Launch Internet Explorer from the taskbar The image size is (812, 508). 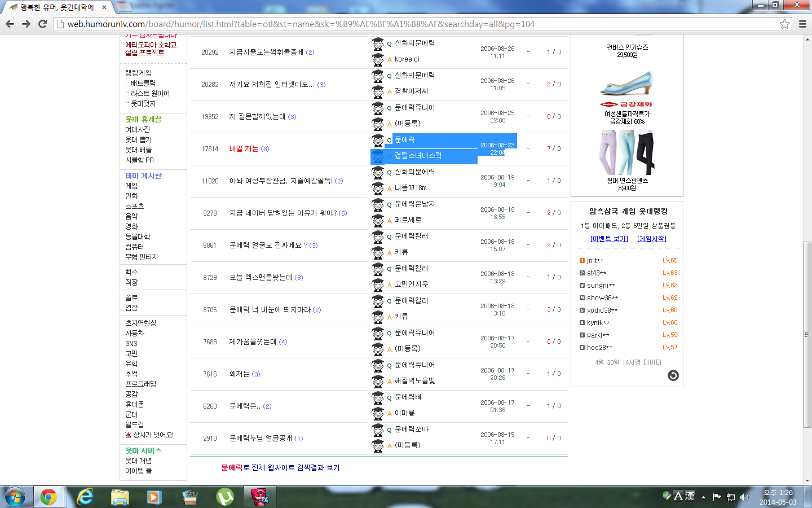click(85, 497)
